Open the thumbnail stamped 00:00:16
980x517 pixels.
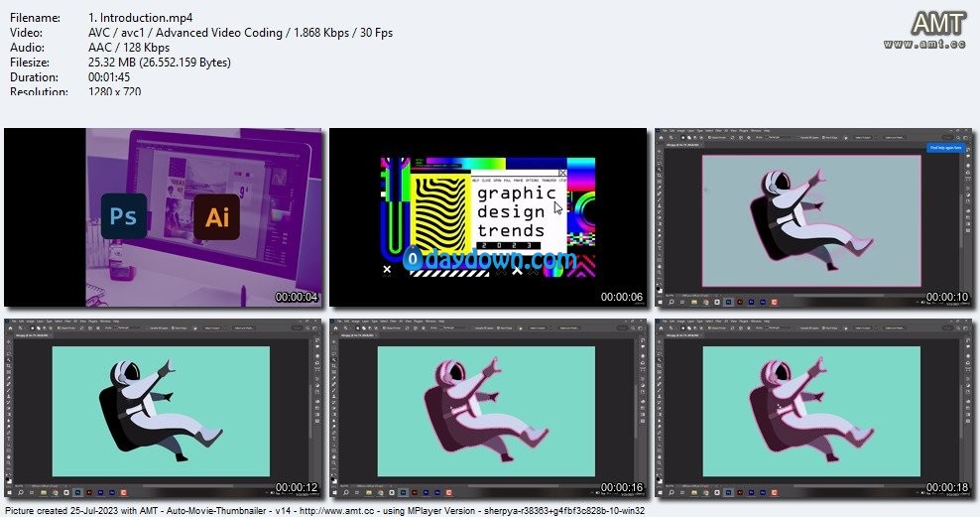point(488,408)
